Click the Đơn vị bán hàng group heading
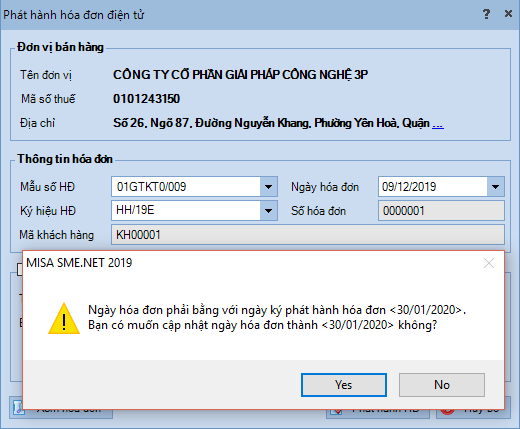The image size is (520, 429). [x=61, y=47]
